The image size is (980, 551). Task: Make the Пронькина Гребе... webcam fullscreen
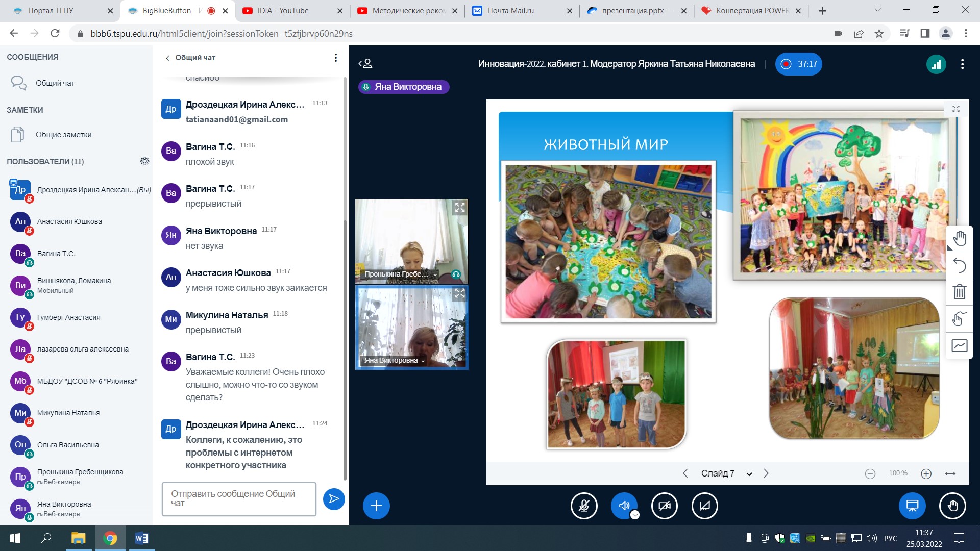click(x=460, y=207)
